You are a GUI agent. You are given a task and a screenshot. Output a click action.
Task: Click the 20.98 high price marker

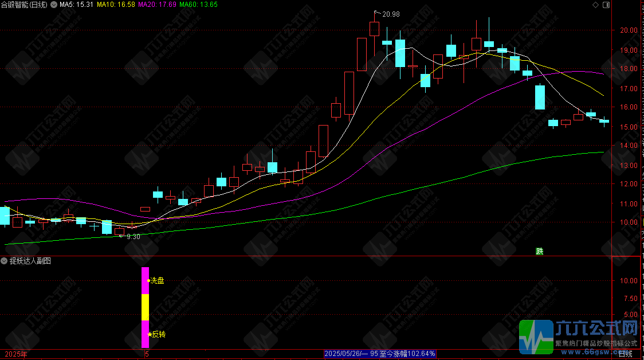coord(391,14)
